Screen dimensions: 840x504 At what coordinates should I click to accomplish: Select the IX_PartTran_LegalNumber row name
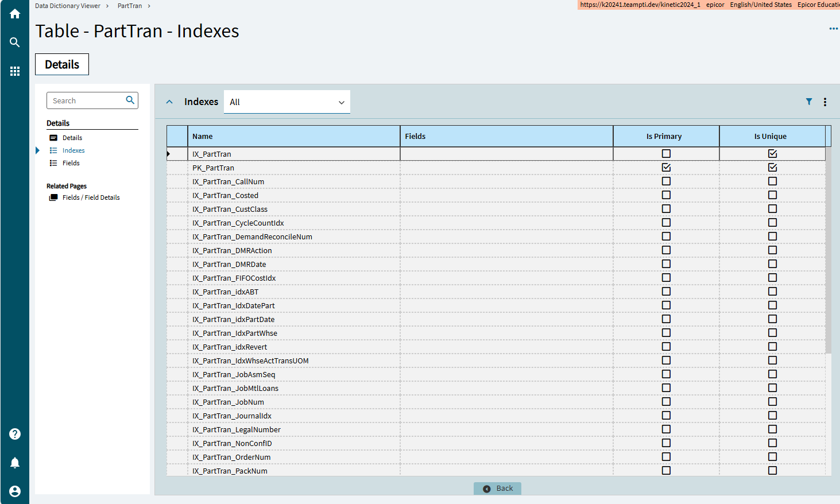point(237,429)
